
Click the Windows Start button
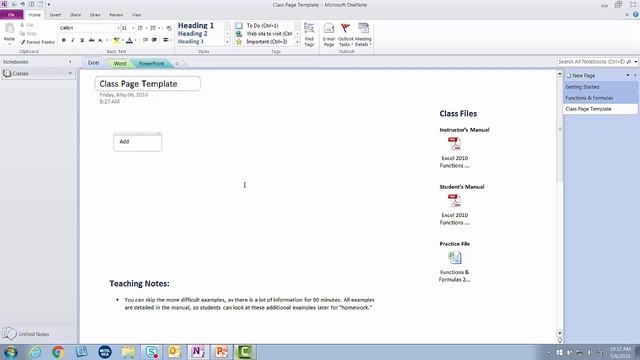[x=11, y=352]
